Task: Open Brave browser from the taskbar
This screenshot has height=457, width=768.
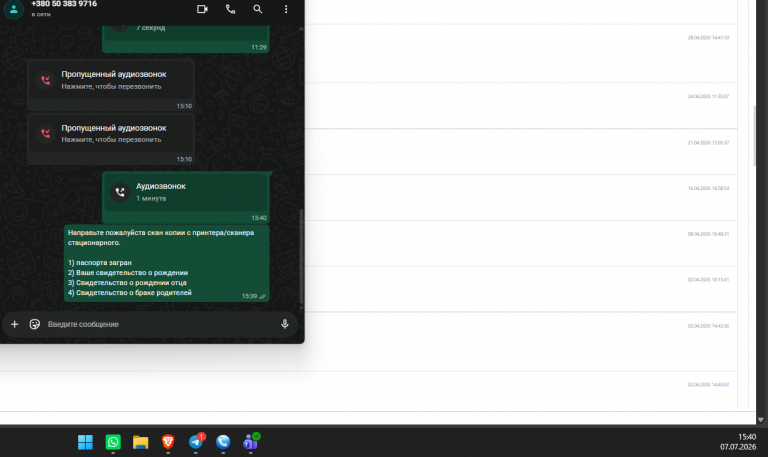Action: click(168, 442)
